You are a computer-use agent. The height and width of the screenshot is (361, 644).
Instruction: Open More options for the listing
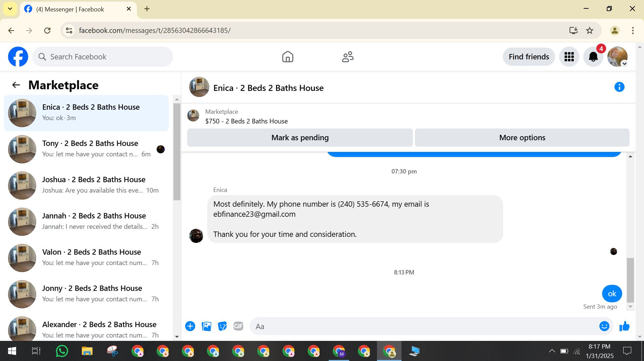click(522, 138)
